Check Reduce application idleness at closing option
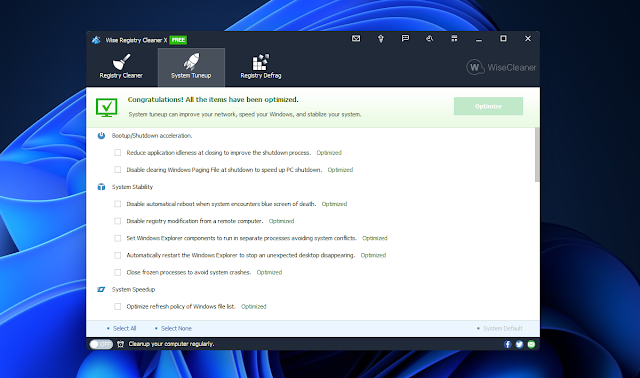This screenshot has height=378, width=640. [118, 153]
